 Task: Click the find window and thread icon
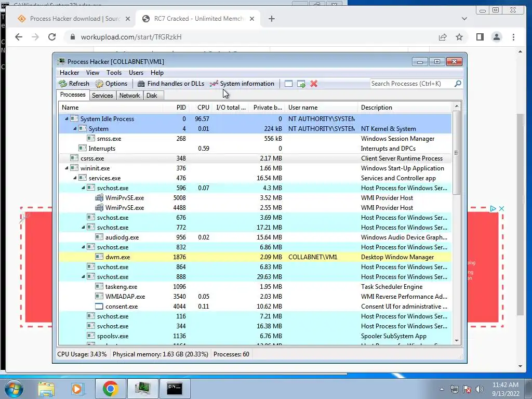click(x=301, y=84)
